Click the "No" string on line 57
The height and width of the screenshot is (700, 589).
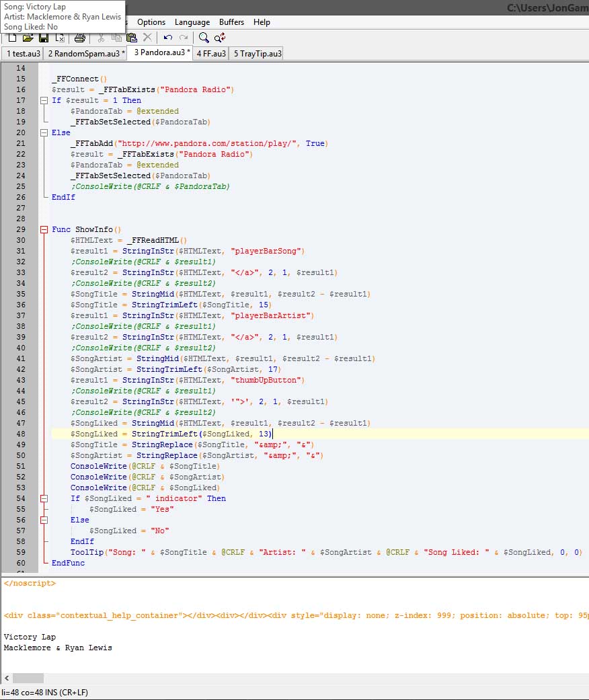tap(159, 531)
